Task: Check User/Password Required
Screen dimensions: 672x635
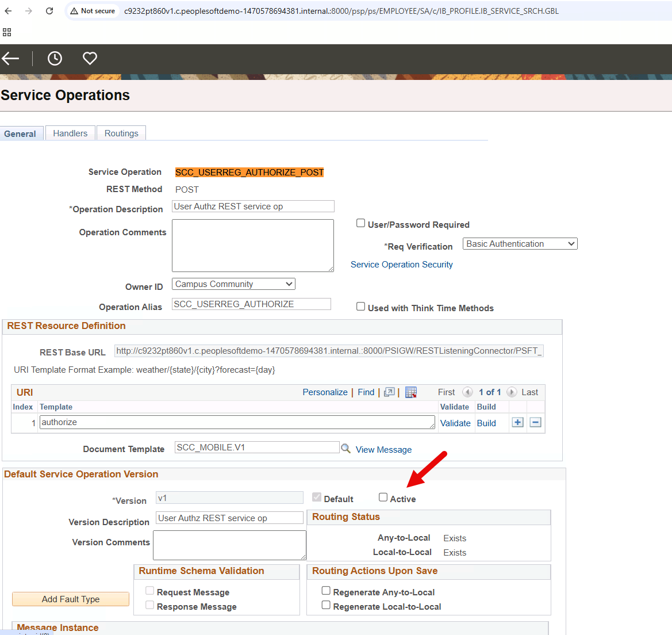Action: coord(360,223)
